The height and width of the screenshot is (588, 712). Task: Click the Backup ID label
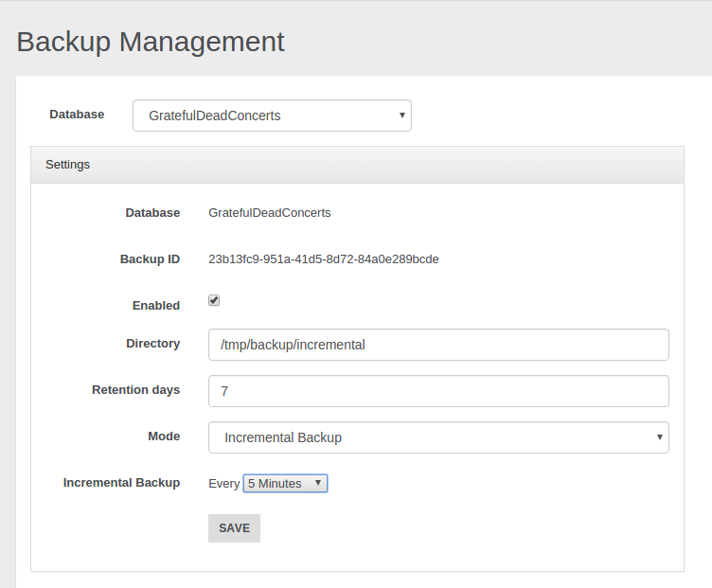pos(150,259)
